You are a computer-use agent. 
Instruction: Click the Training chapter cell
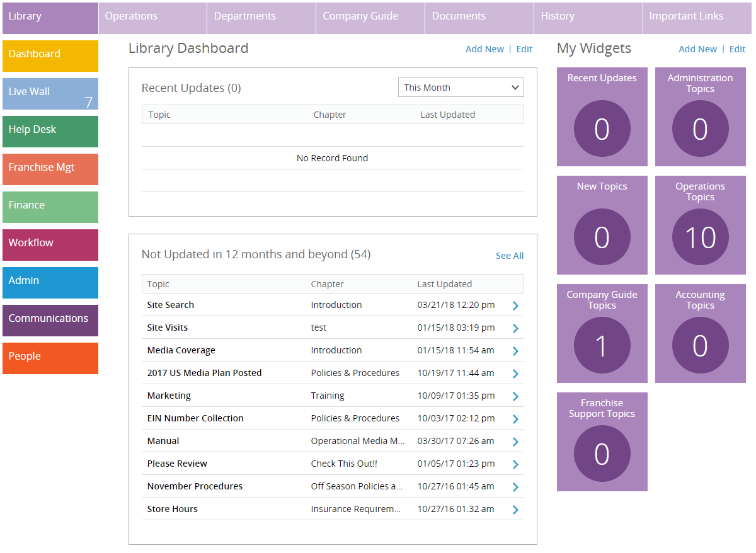coord(328,396)
